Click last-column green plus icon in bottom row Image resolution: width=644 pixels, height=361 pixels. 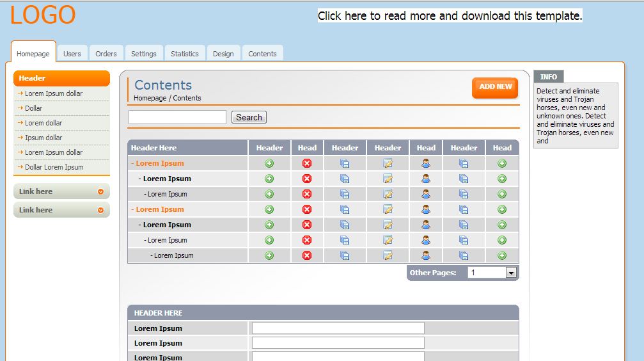[502, 255]
